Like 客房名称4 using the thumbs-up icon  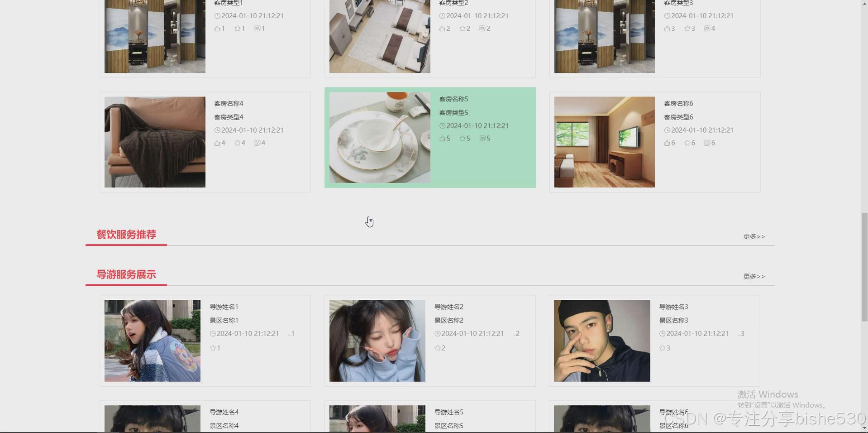point(217,143)
